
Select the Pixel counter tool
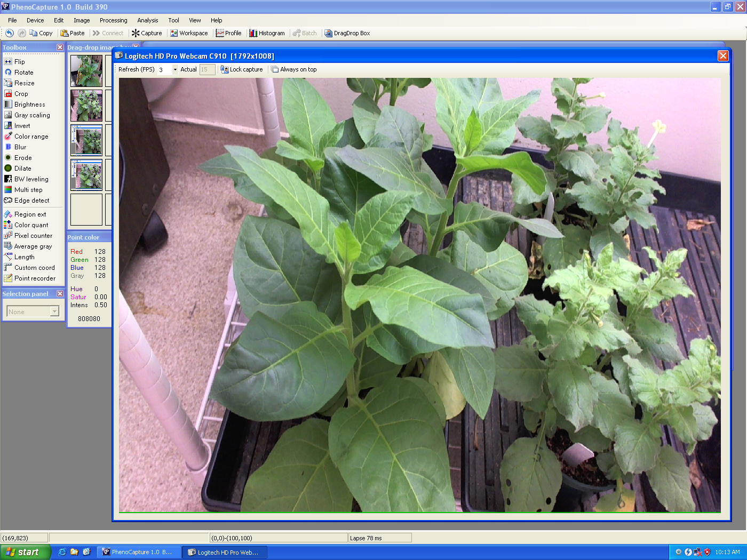click(x=33, y=236)
